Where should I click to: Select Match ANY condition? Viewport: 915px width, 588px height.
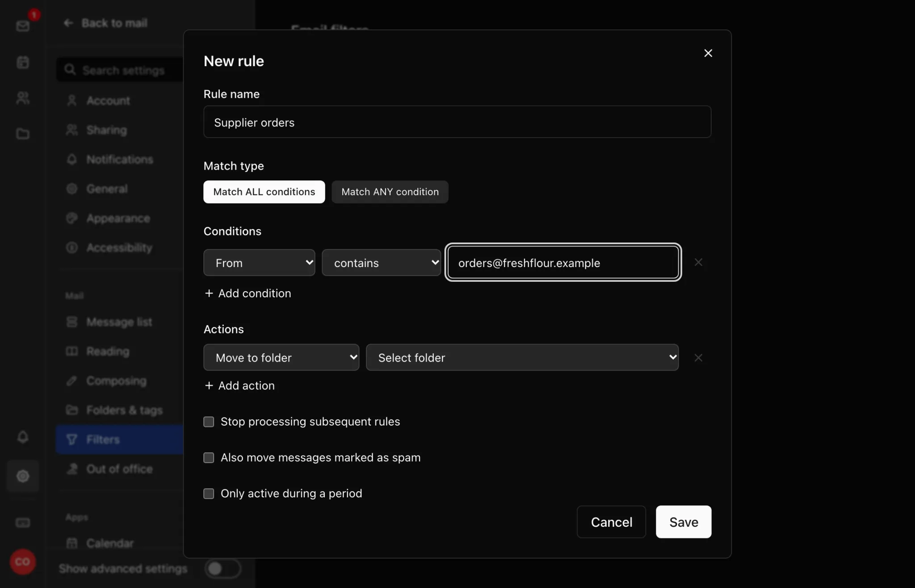coord(390,192)
